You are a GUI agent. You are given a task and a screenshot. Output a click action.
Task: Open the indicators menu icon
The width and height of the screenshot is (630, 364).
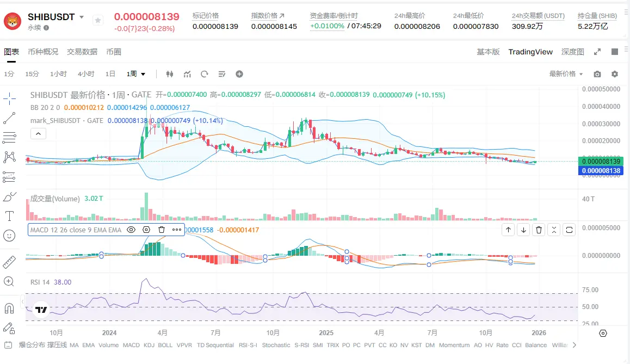pyautogui.click(x=187, y=74)
